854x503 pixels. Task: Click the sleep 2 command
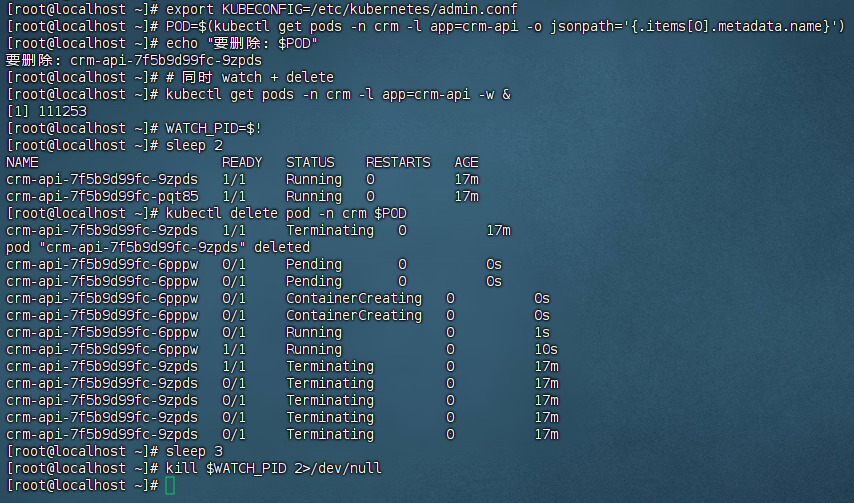[194, 145]
